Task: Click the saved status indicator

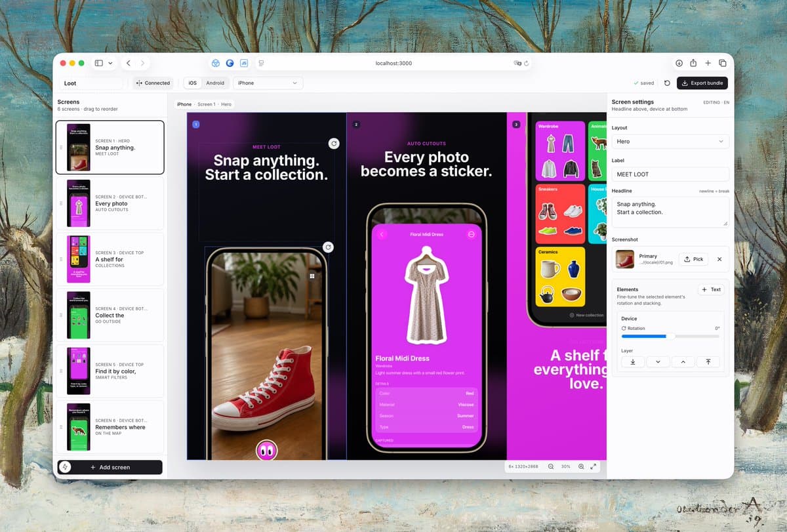Action: click(644, 83)
